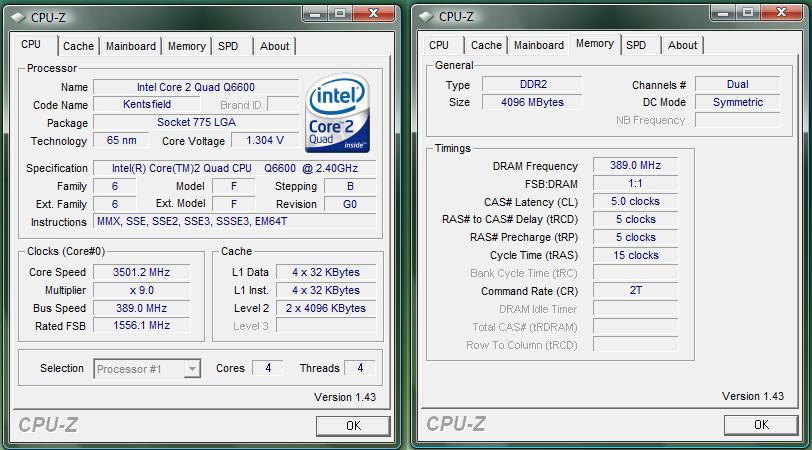Click the Core Voltage value '1.304 V'
The image size is (812, 450).
[265, 140]
